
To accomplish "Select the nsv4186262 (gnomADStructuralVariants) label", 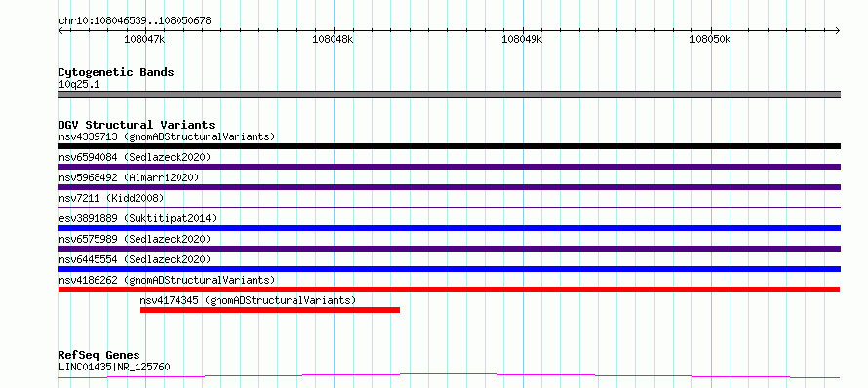I will pyautogui.click(x=167, y=280).
